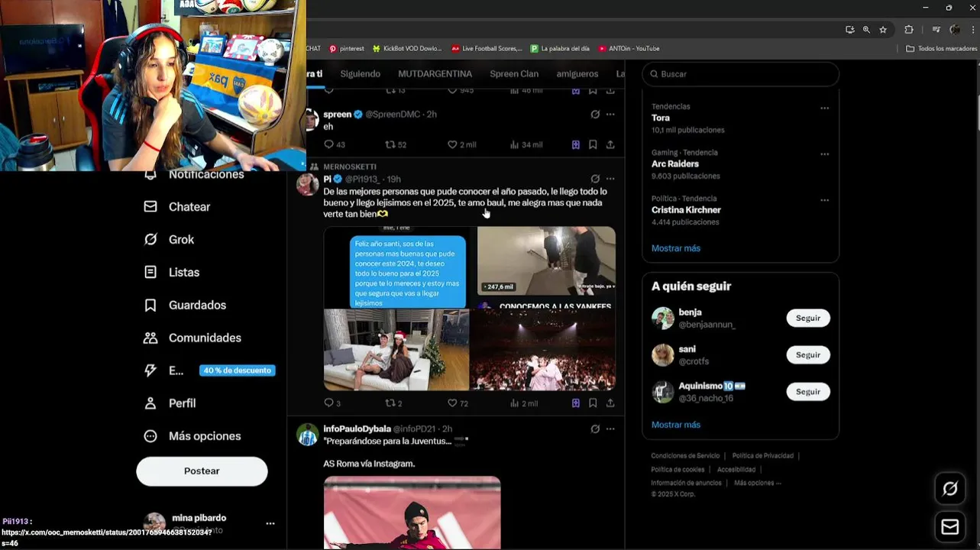Show more trends with Mostrar más
980x550 pixels.
click(x=675, y=248)
